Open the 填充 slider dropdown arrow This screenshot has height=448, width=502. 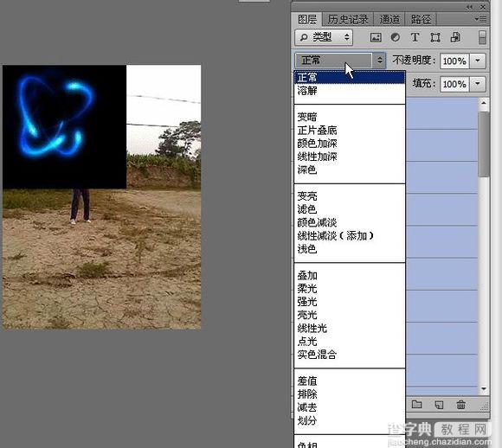pos(478,84)
